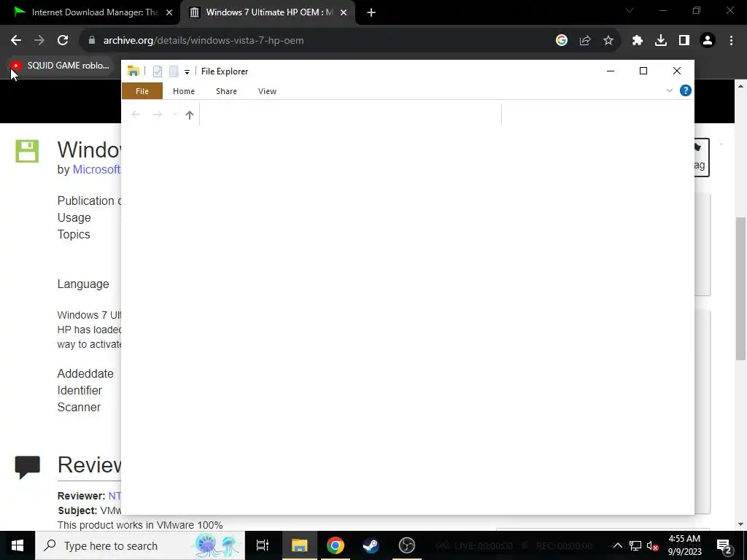Click the muted volume tray icon

coord(653,545)
